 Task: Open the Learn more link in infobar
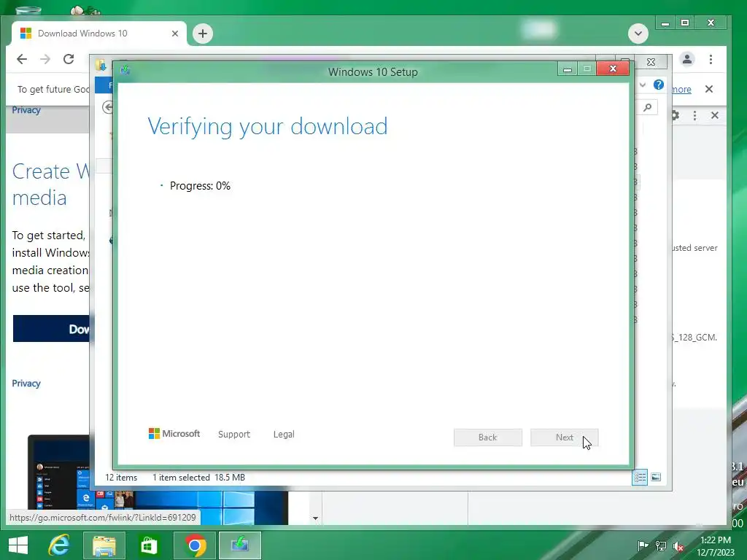(681, 89)
